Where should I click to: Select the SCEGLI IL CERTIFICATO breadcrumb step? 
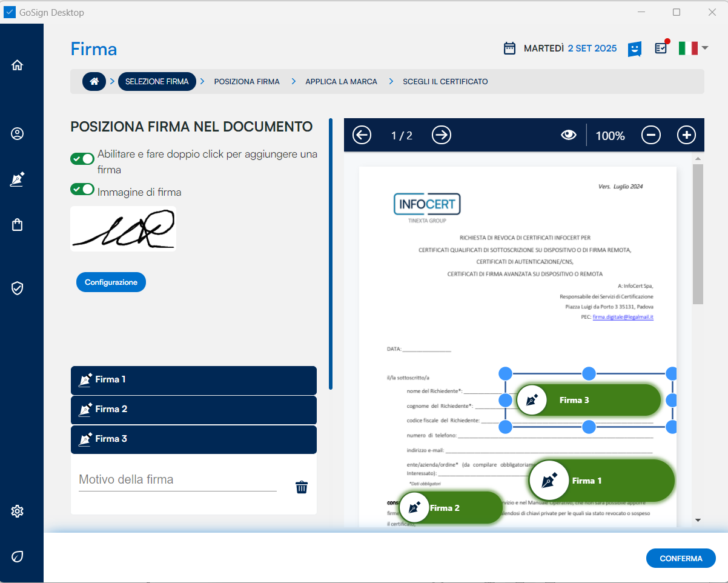pyautogui.click(x=445, y=81)
